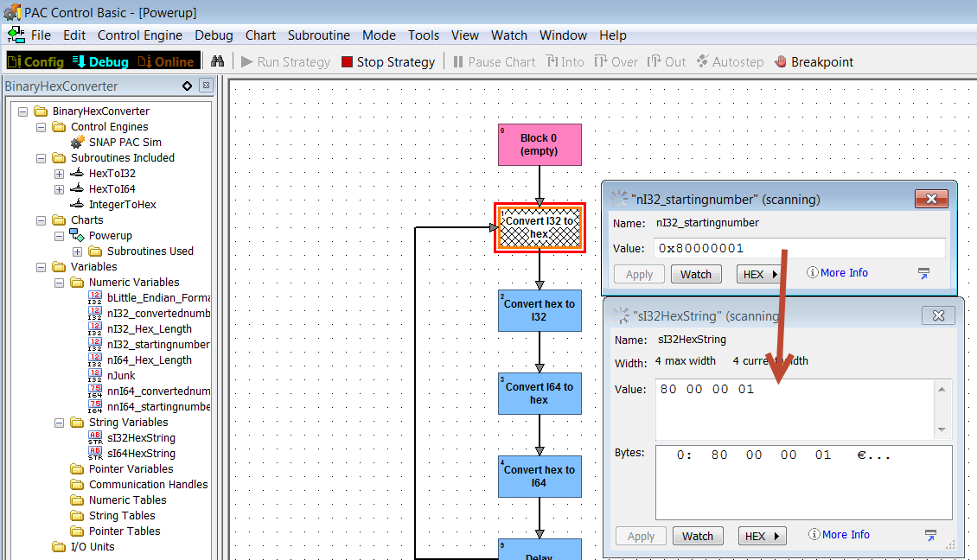Screen dimensions: 977x560
Task: Switch to Debug mode
Action: 101,61
